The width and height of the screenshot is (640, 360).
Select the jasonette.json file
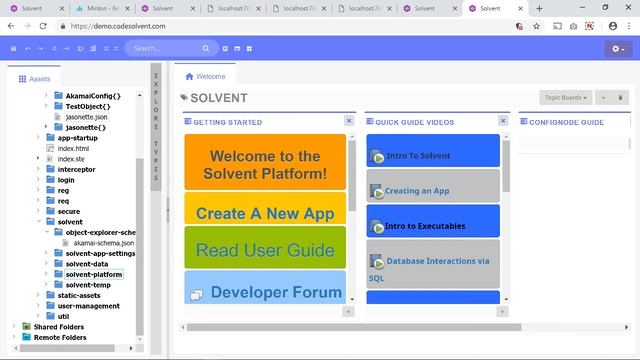87,117
